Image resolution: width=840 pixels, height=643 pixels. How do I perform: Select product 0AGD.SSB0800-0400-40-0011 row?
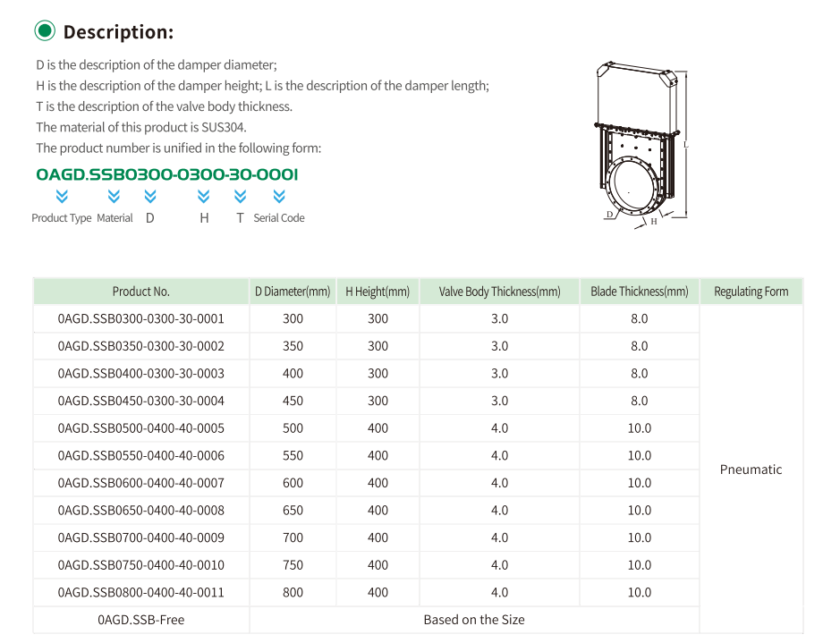(x=140, y=593)
